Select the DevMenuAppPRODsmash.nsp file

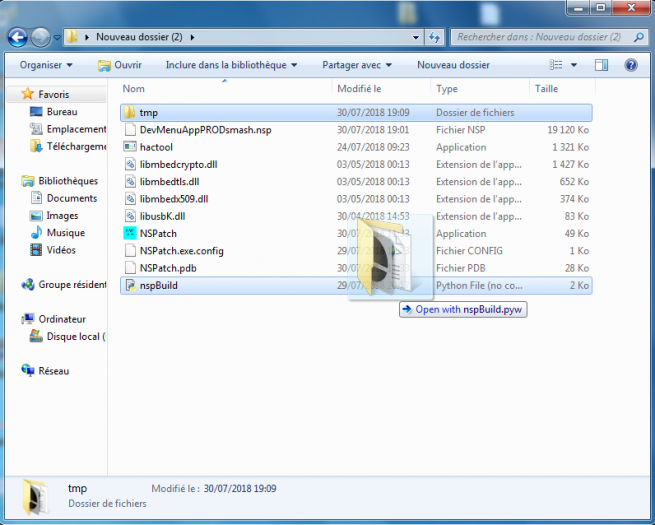[x=205, y=130]
